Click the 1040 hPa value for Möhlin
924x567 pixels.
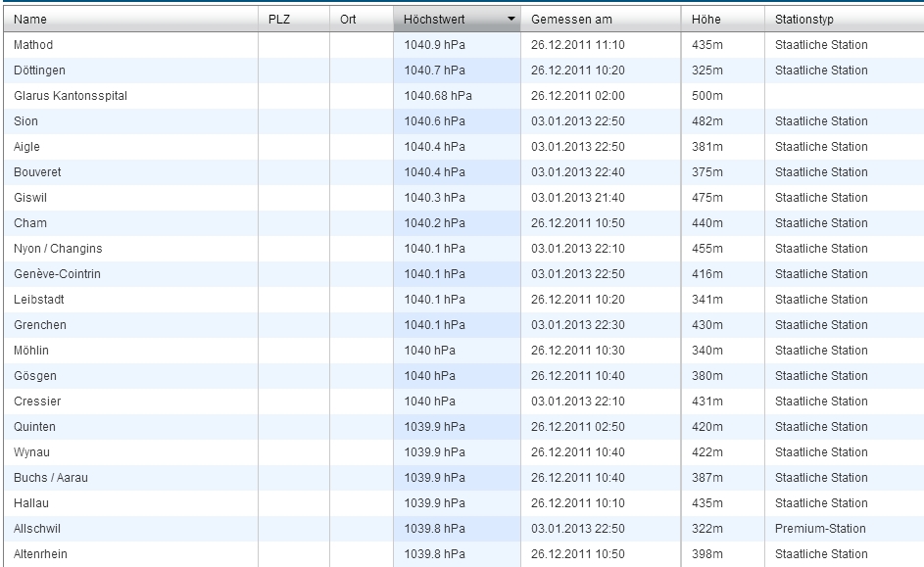429,351
